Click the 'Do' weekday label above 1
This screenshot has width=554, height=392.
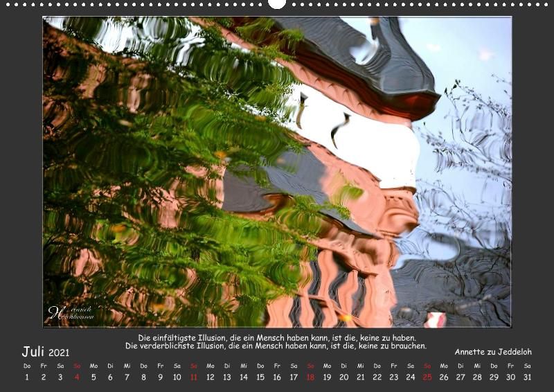pyautogui.click(x=27, y=366)
